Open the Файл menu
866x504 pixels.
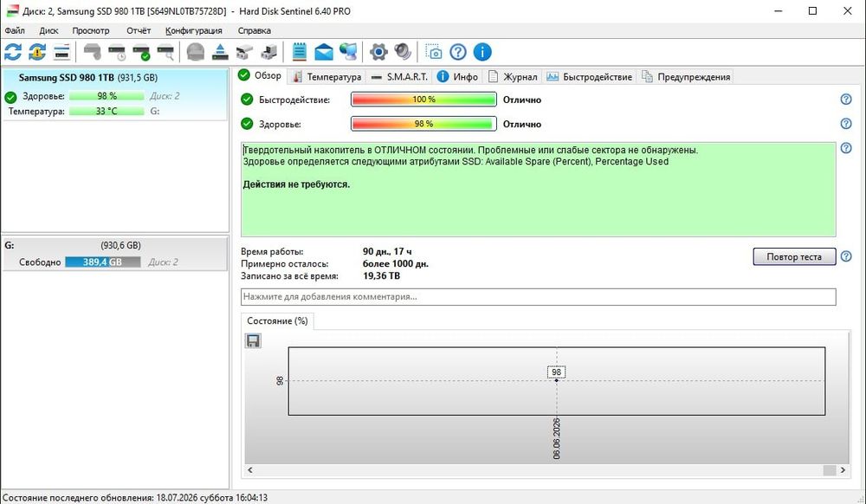coord(15,30)
